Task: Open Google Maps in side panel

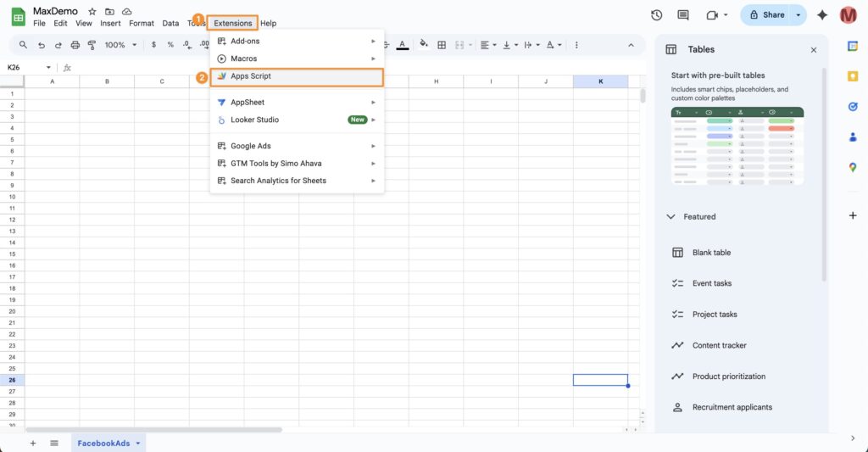Action: click(853, 167)
